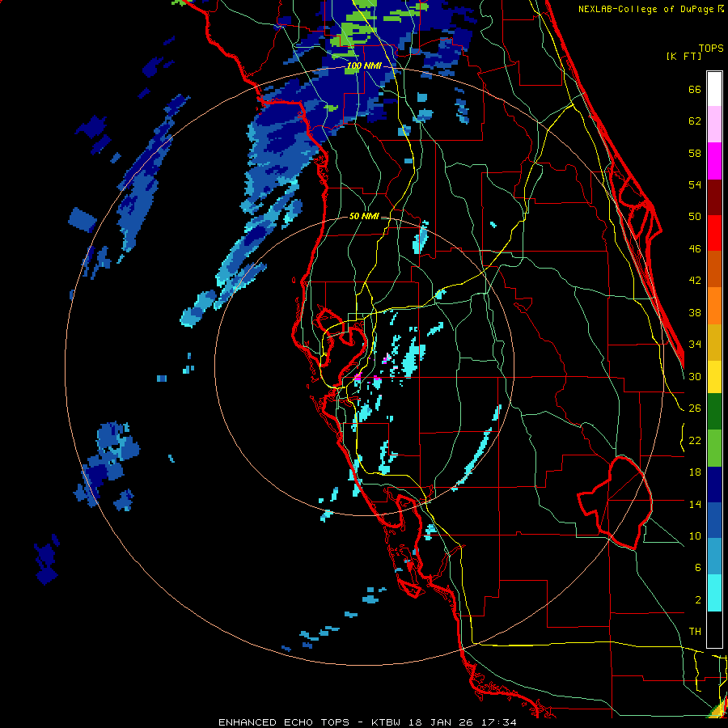Click the dark orange 46 kft legend swatch
This screenshot has width=728, height=728.
tap(714, 269)
